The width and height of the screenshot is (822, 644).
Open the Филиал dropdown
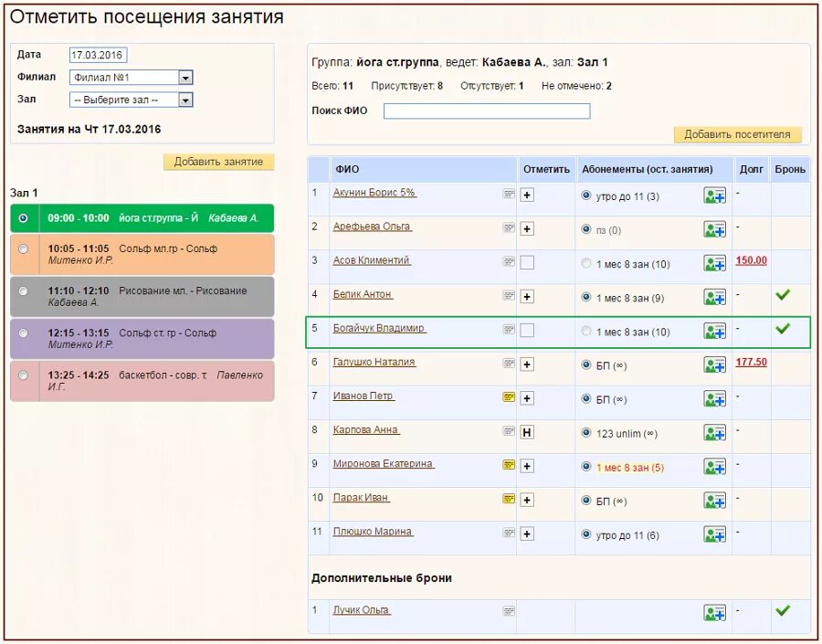click(131, 78)
